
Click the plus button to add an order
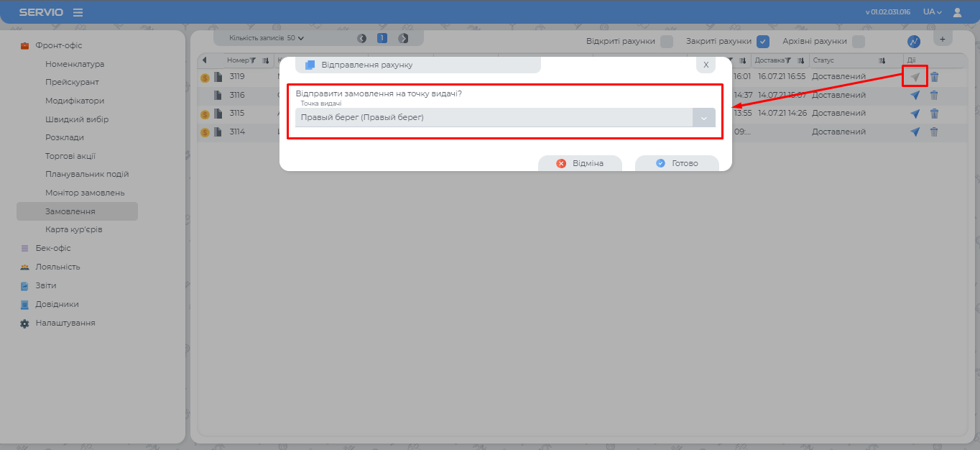[943, 39]
